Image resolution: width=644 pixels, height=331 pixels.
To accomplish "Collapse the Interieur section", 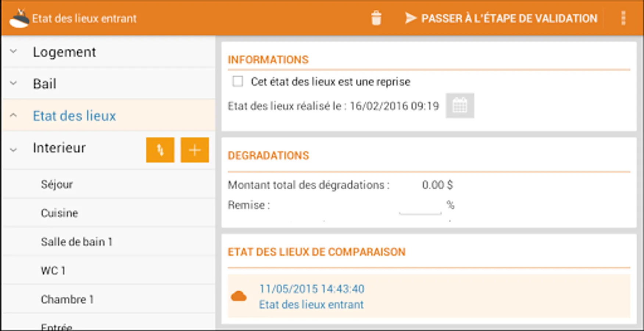I will coord(13,149).
